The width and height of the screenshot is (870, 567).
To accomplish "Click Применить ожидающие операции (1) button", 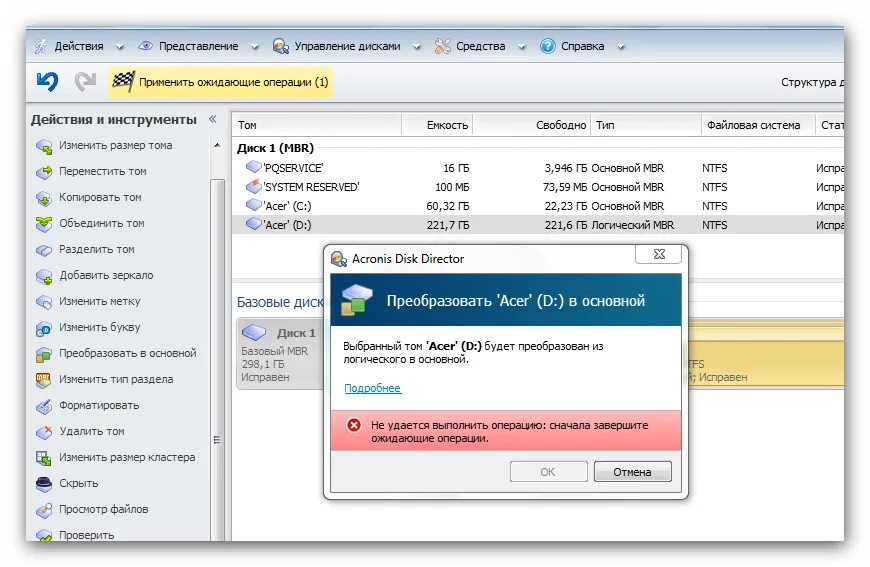I will click(x=220, y=82).
